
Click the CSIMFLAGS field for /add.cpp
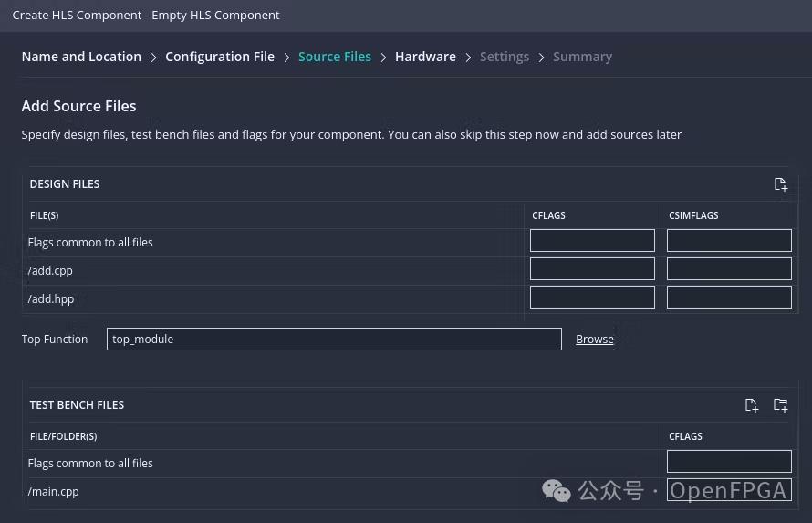tap(729, 269)
